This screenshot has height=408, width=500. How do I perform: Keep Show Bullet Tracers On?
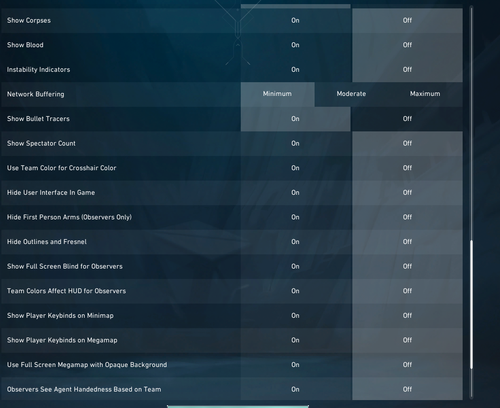[x=295, y=119]
